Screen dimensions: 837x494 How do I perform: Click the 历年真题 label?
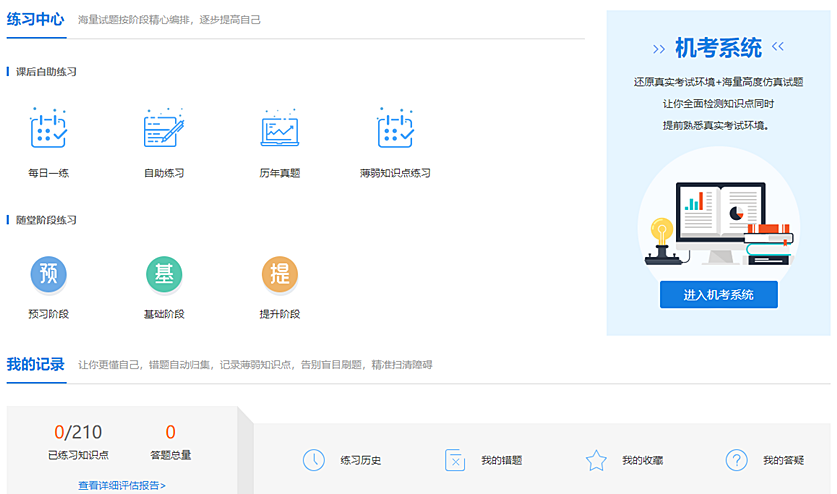tap(280, 173)
